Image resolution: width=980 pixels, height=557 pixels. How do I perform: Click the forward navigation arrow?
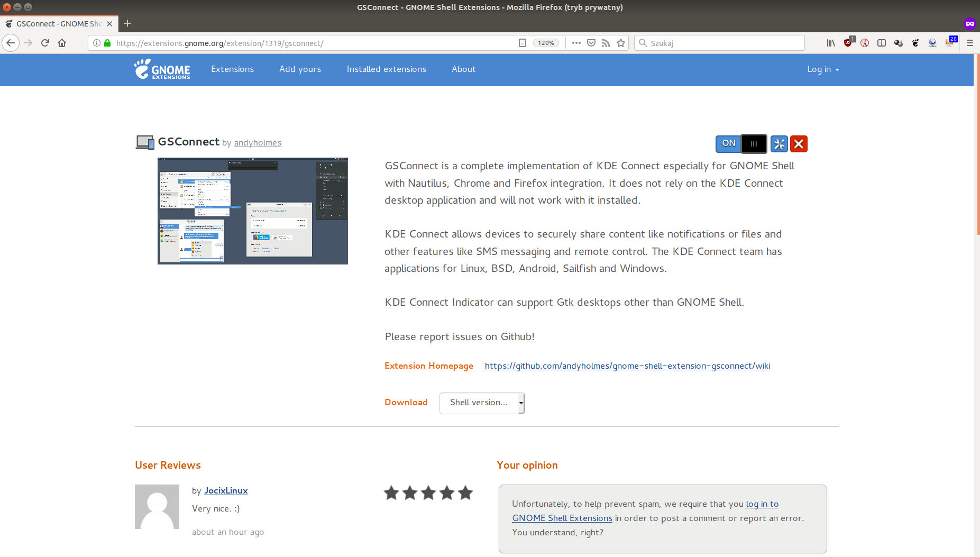click(28, 43)
